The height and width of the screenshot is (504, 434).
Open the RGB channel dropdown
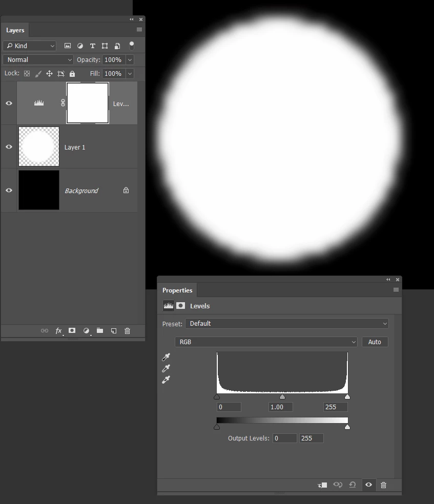(x=266, y=342)
